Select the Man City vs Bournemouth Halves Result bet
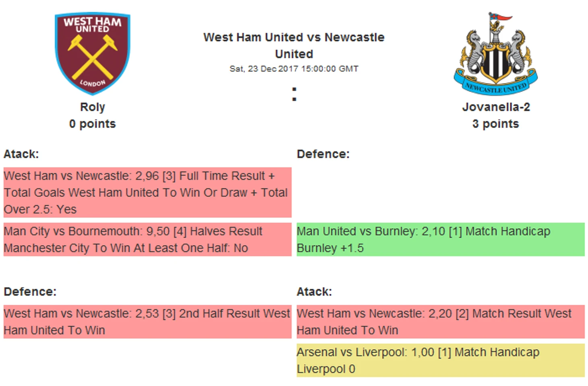The height and width of the screenshot is (386, 588). [x=147, y=239]
